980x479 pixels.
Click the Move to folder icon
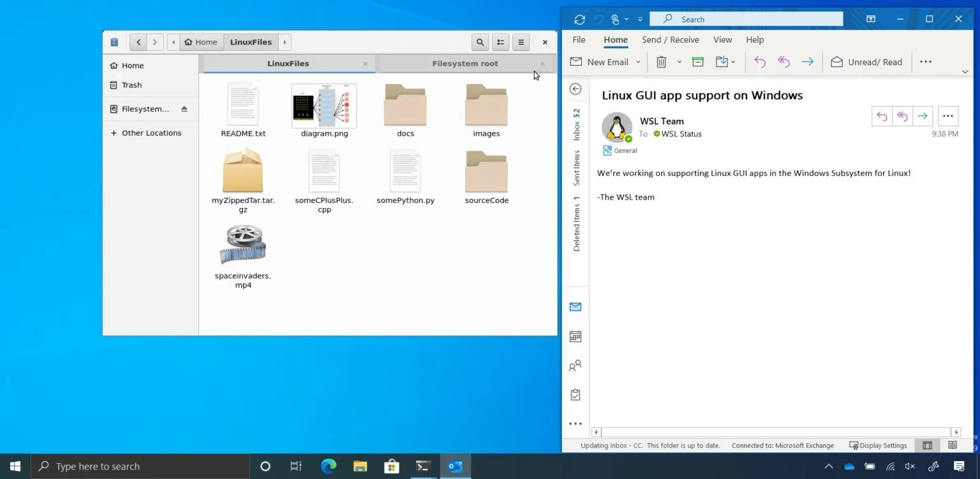[722, 62]
